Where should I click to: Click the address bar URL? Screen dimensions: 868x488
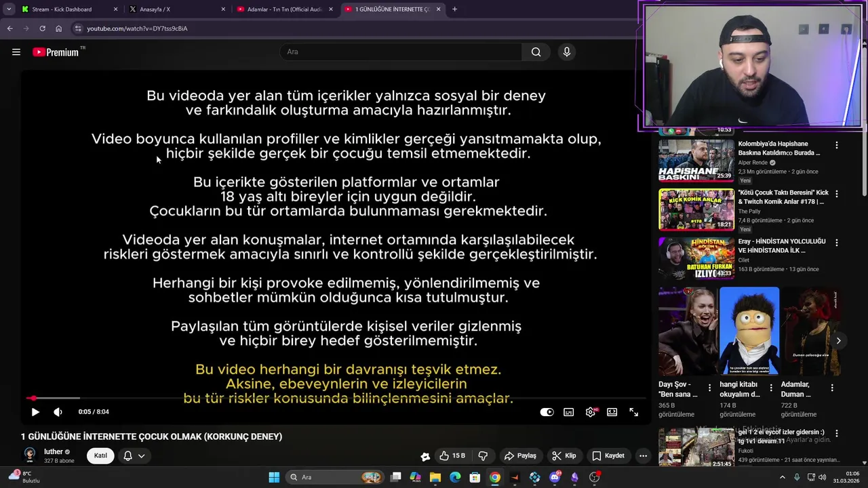point(137,28)
